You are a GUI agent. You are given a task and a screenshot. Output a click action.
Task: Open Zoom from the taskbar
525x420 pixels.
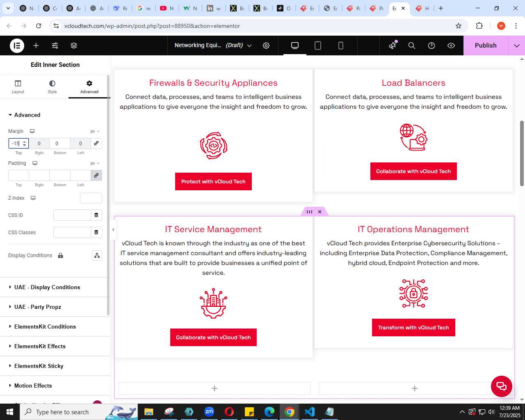click(x=209, y=412)
